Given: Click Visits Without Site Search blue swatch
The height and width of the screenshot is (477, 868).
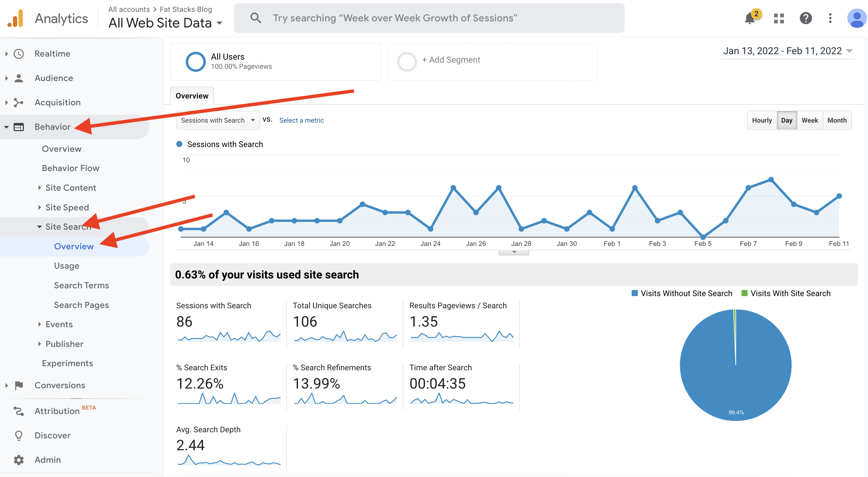Looking at the screenshot, I should point(634,293).
